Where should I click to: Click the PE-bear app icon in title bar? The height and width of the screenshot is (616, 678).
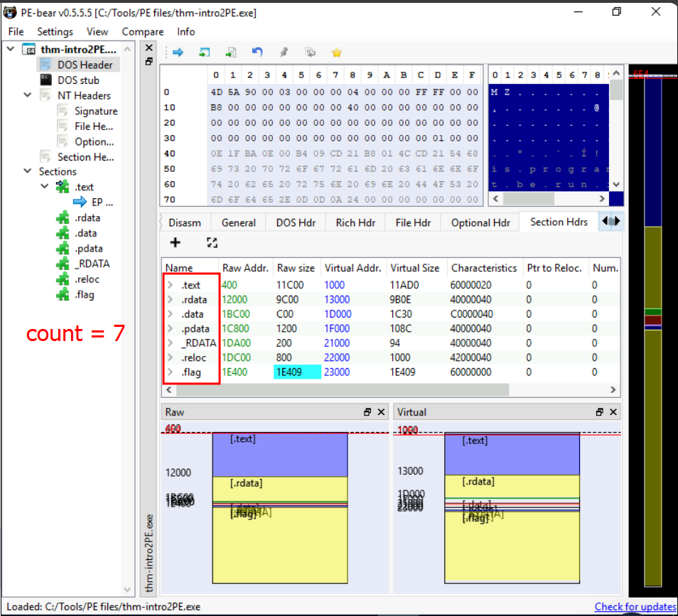pos(9,13)
